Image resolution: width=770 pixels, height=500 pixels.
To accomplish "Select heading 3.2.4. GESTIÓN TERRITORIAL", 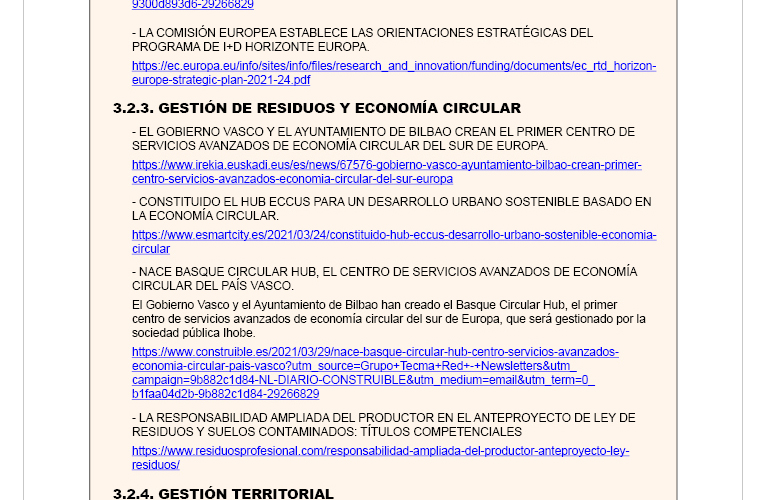I will coord(223,493).
